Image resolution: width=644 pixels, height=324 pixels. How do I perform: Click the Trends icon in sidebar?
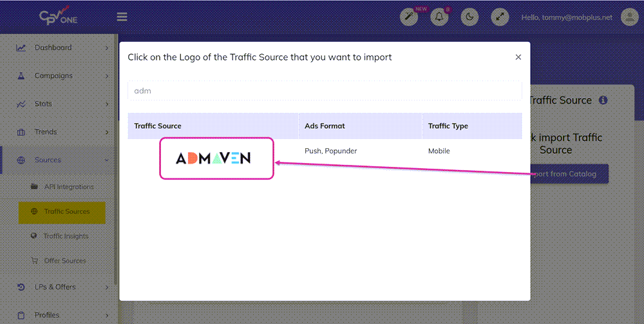21,132
